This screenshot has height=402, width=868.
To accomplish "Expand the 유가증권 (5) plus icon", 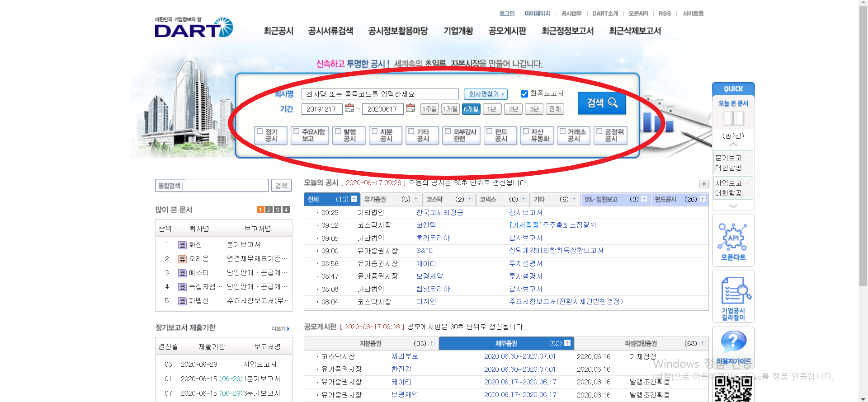I will click(416, 199).
